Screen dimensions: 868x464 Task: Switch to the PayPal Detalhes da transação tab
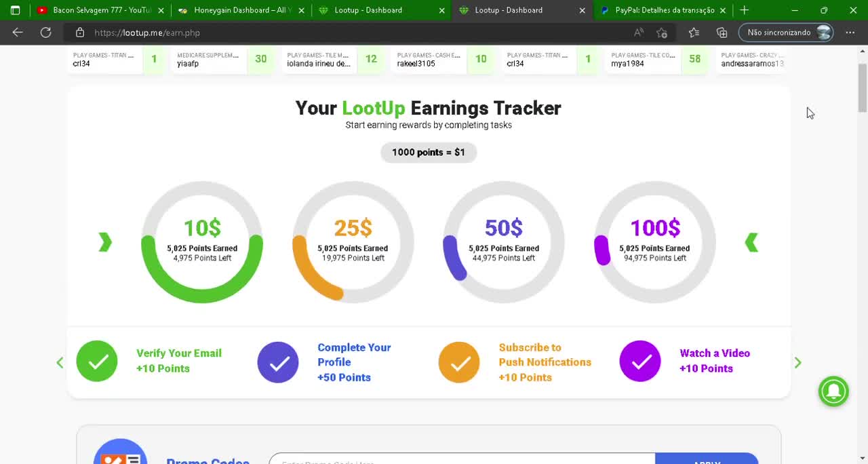click(663, 10)
